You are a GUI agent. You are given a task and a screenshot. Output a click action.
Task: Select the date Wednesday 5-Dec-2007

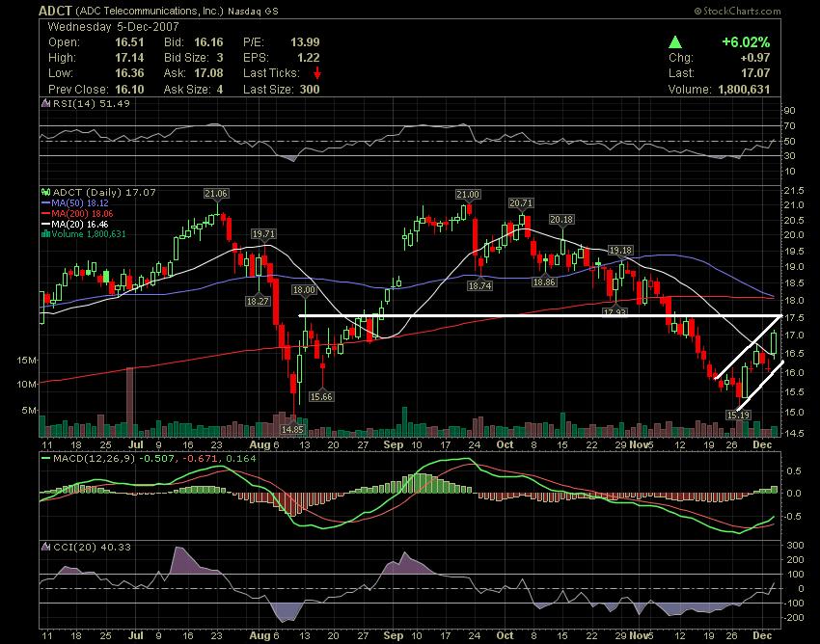tap(114, 27)
